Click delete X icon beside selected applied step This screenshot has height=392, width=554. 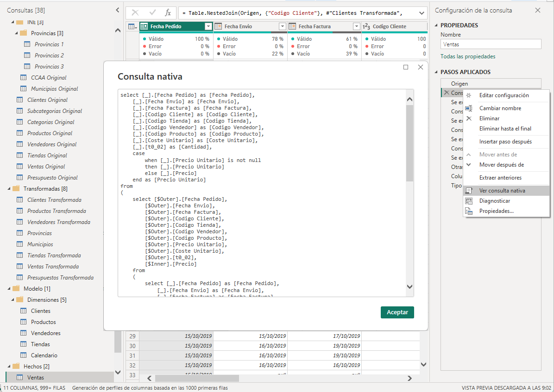(x=446, y=93)
